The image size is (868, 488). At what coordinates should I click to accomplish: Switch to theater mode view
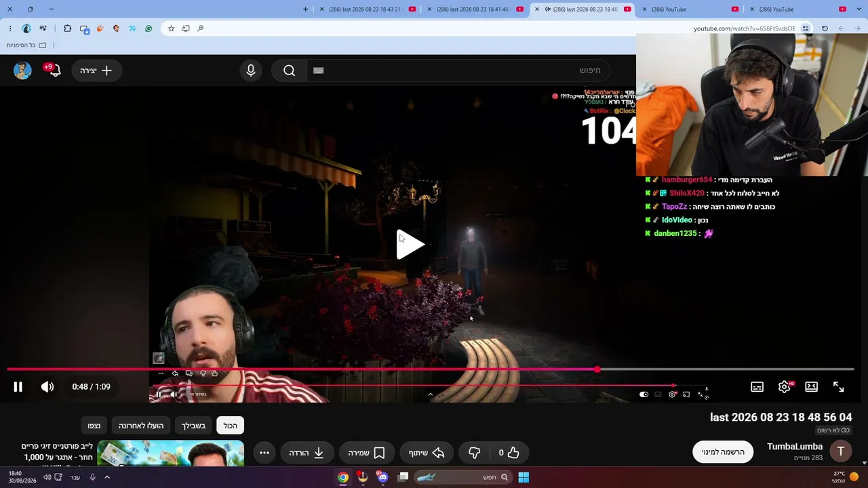[811, 387]
